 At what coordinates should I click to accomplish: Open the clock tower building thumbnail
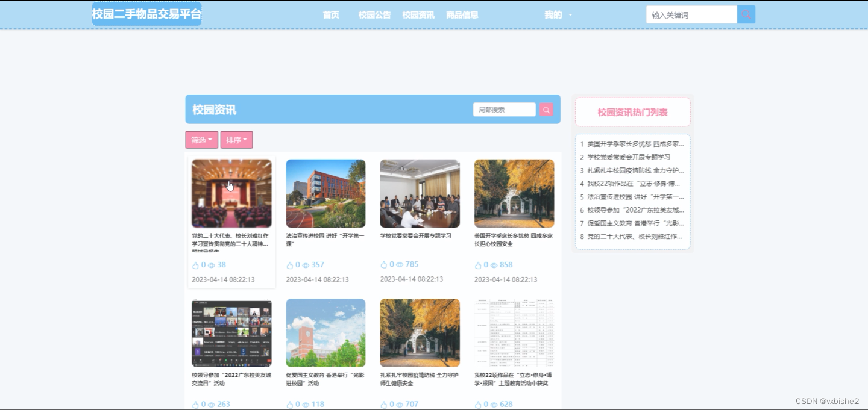[x=325, y=333]
